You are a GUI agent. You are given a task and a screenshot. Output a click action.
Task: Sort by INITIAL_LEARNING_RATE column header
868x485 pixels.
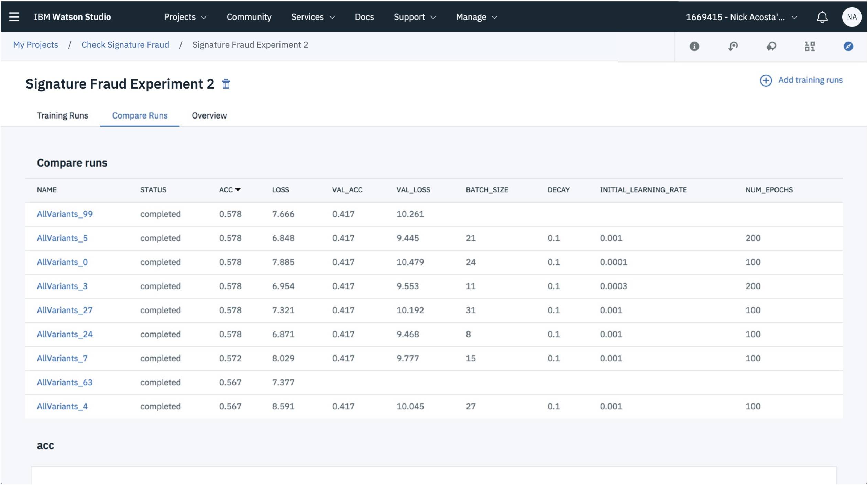[x=643, y=190]
